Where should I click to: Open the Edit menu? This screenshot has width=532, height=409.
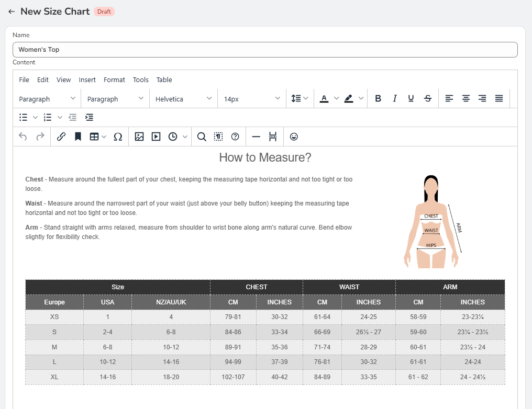point(43,79)
